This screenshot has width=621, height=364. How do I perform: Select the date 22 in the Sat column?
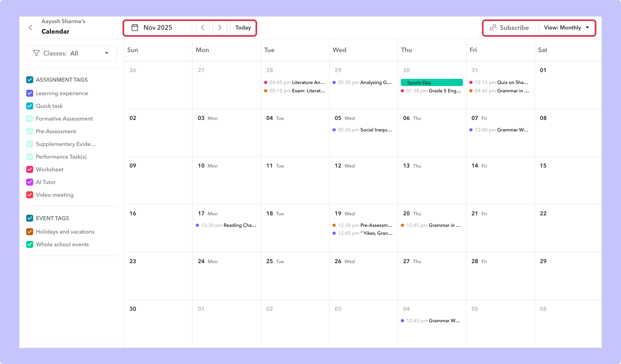tap(543, 214)
